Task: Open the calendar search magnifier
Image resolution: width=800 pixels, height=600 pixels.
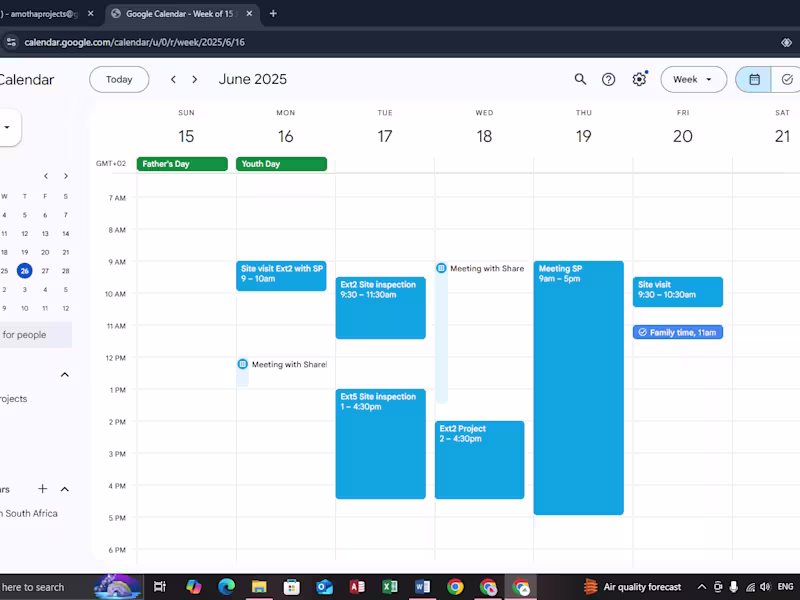Action: 580,79
